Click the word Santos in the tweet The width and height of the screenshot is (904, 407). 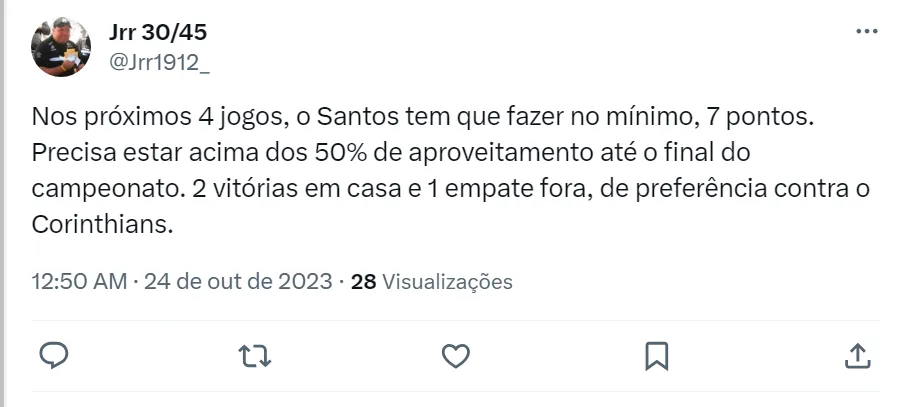356,119
